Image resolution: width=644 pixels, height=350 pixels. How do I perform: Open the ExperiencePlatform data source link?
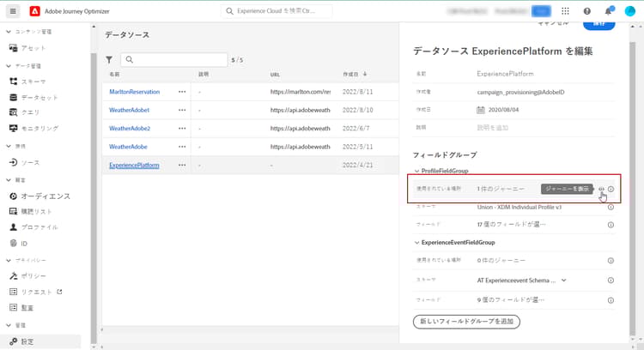(x=134, y=165)
